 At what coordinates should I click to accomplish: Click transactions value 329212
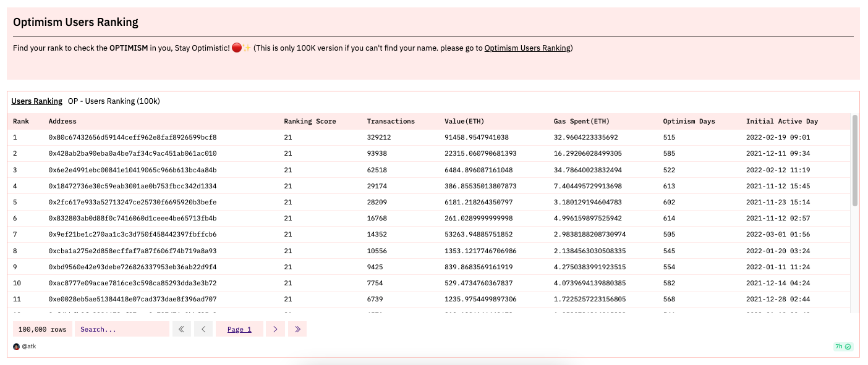point(379,137)
